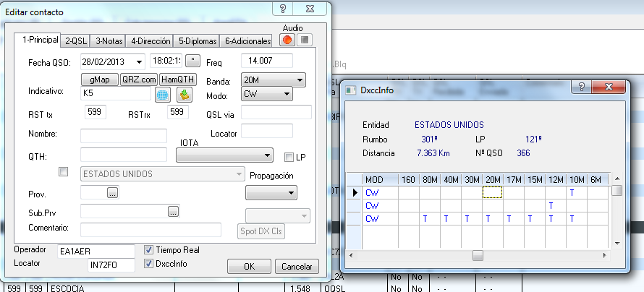Image resolution: width=644 pixels, height=292 pixels.
Task: Click the download icon beside the globe
Action: [185, 94]
